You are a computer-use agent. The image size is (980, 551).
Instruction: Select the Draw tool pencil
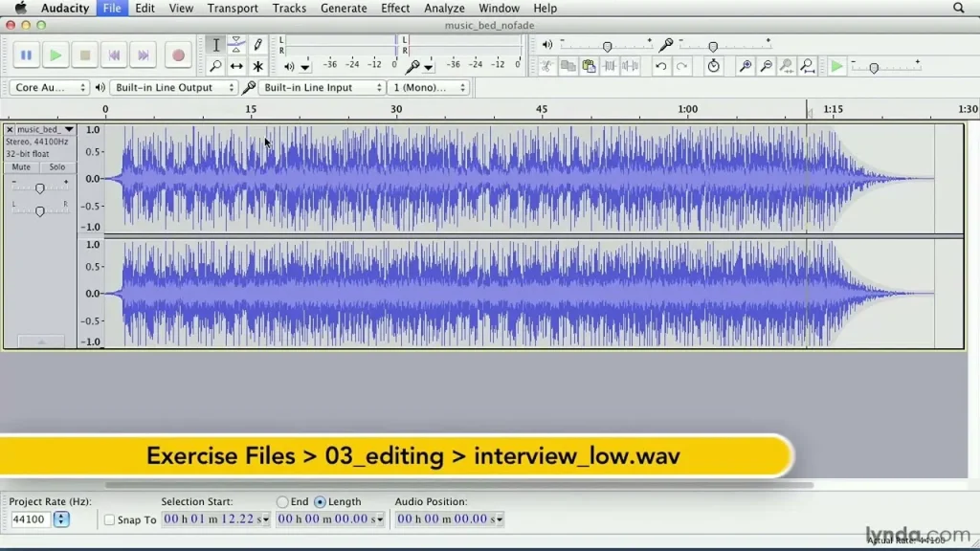(x=258, y=44)
